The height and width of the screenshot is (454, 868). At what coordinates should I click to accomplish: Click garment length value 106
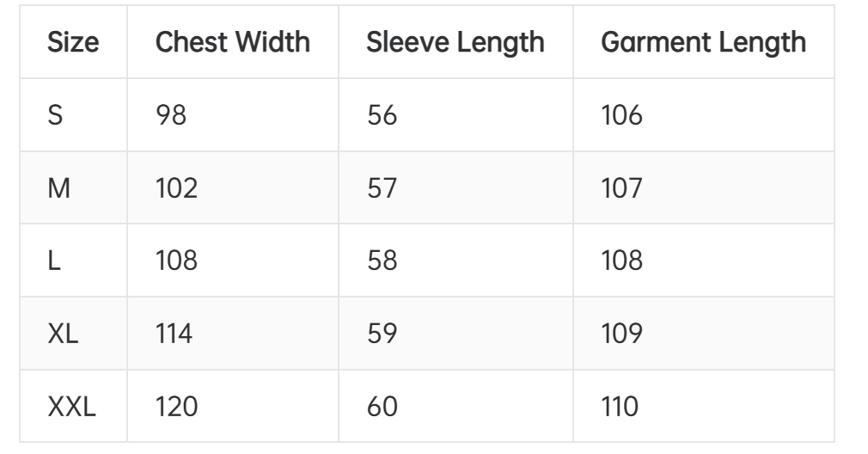(621, 115)
